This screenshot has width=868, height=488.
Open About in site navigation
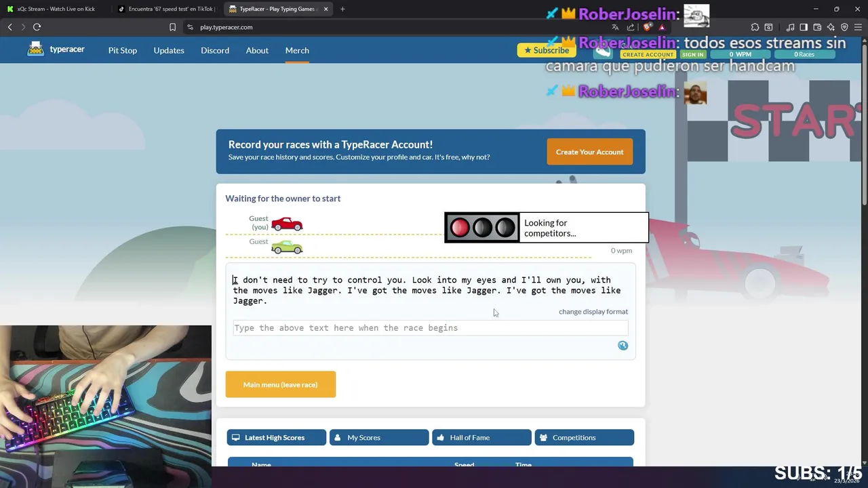257,50
